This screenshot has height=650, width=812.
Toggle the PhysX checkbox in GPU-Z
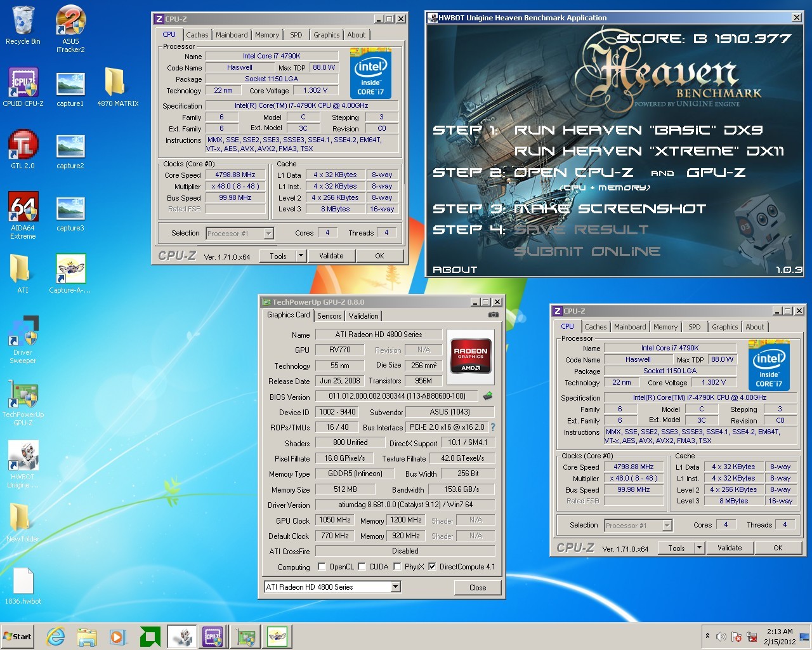397,567
